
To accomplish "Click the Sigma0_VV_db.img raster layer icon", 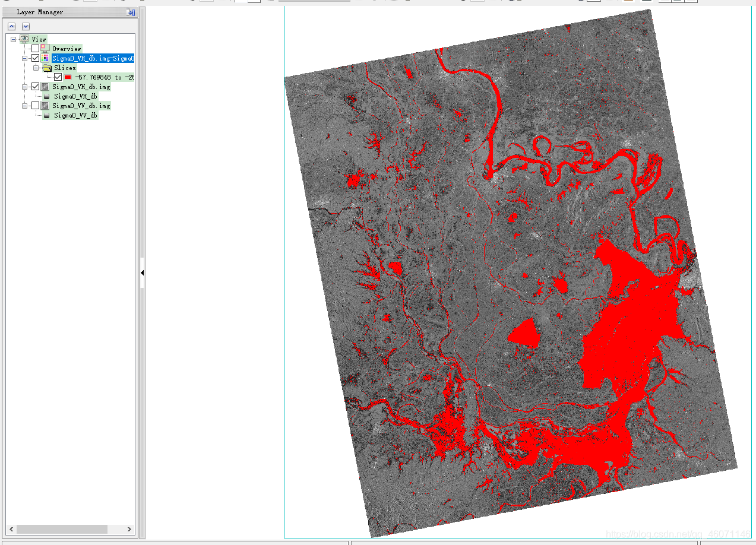I will click(x=45, y=106).
